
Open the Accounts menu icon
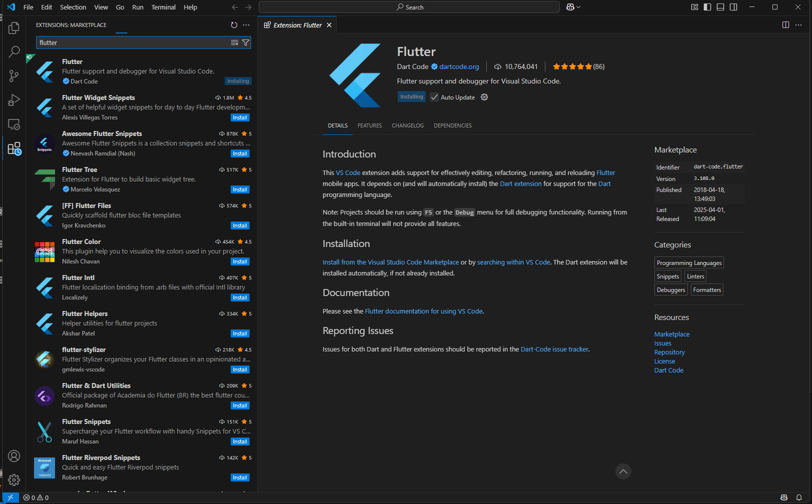(x=14, y=456)
